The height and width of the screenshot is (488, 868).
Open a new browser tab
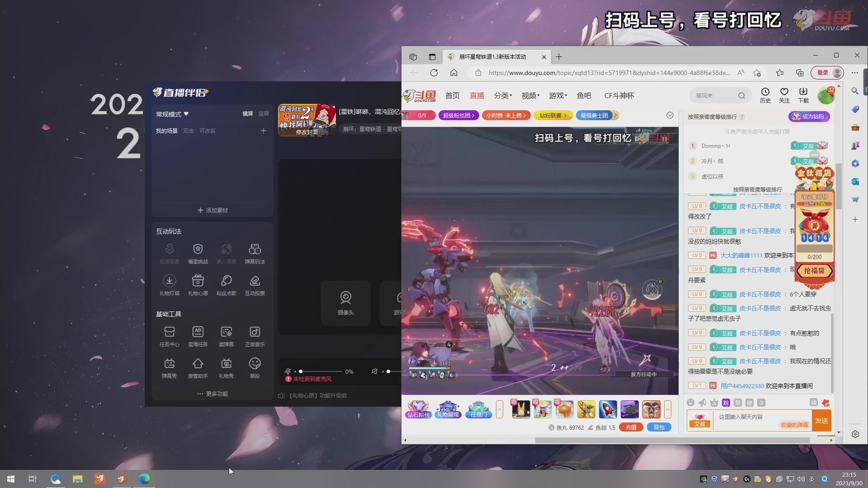559,57
